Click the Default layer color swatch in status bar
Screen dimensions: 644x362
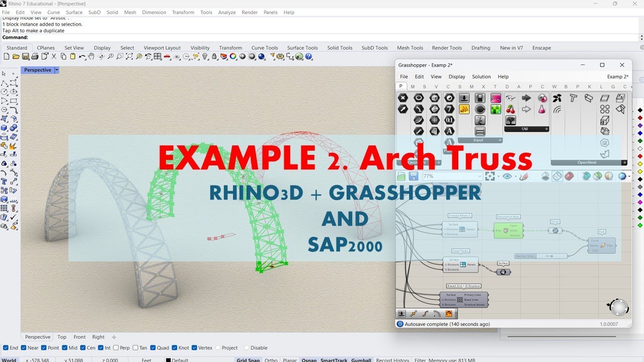click(169, 360)
